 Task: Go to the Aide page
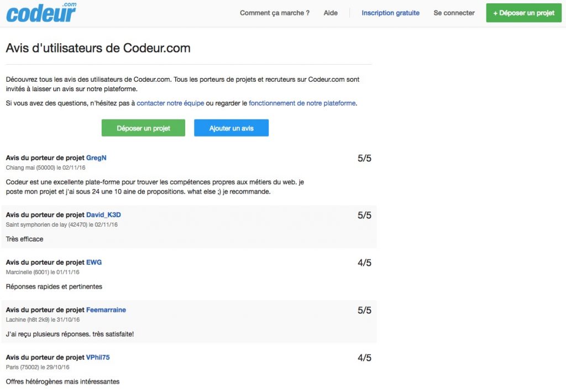[x=331, y=13]
